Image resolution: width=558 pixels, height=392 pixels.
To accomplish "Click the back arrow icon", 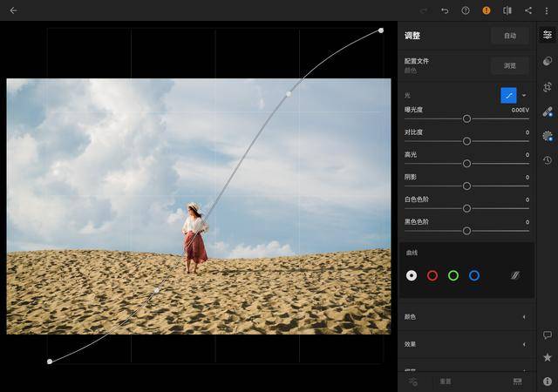I will 14,10.
